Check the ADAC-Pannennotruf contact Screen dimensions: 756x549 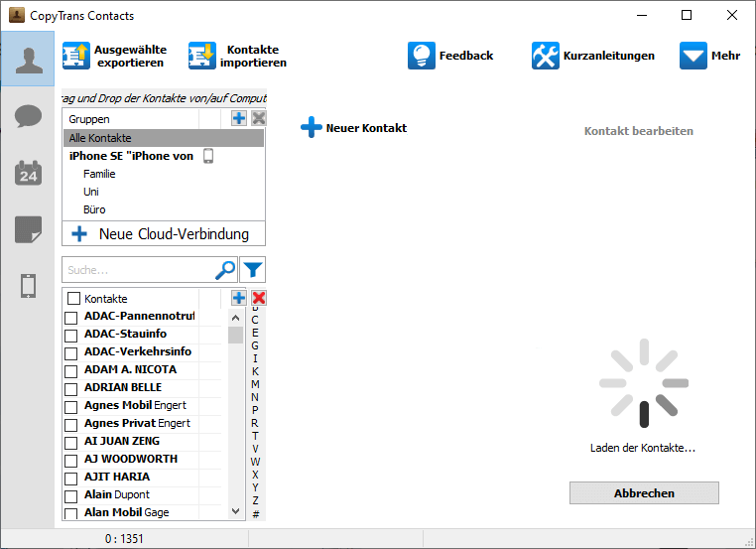pyautogui.click(x=70, y=318)
